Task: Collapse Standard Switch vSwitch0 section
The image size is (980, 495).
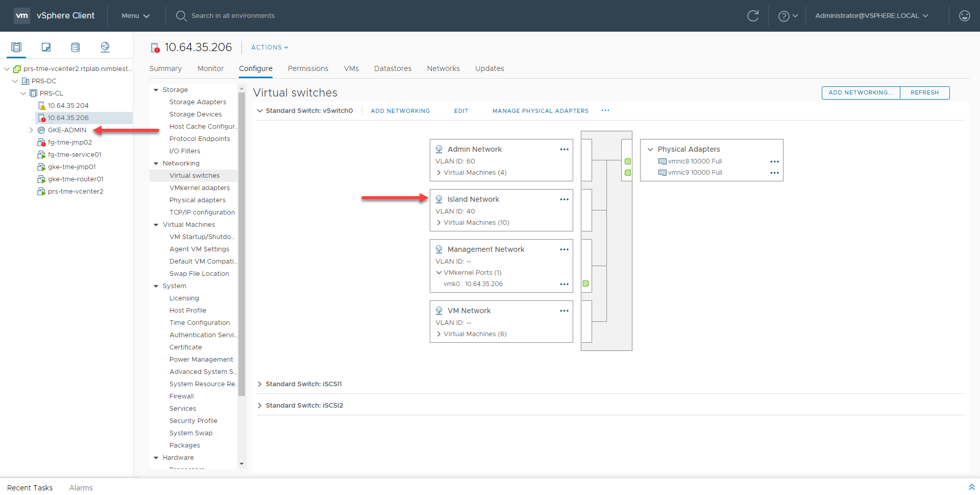Action: tap(260, 111)
